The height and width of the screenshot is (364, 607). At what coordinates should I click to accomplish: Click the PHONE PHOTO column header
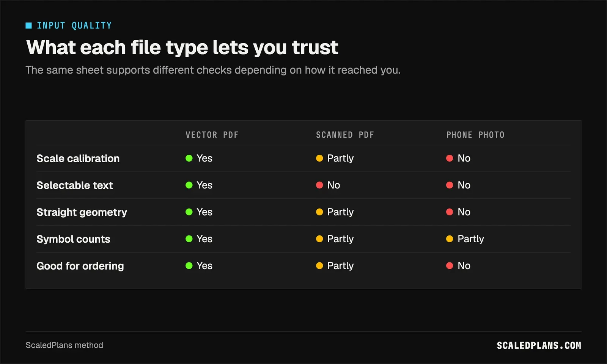pyautogui.click(x=475, y=135)
